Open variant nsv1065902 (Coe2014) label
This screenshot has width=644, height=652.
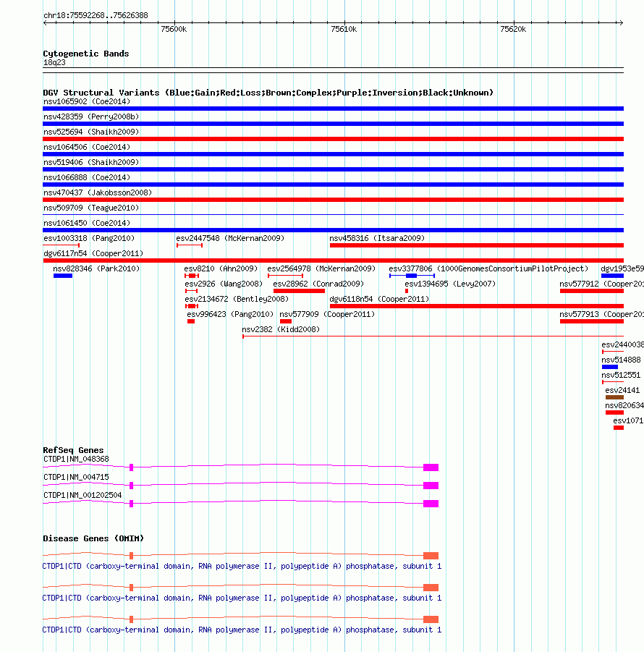pos(87,101)
